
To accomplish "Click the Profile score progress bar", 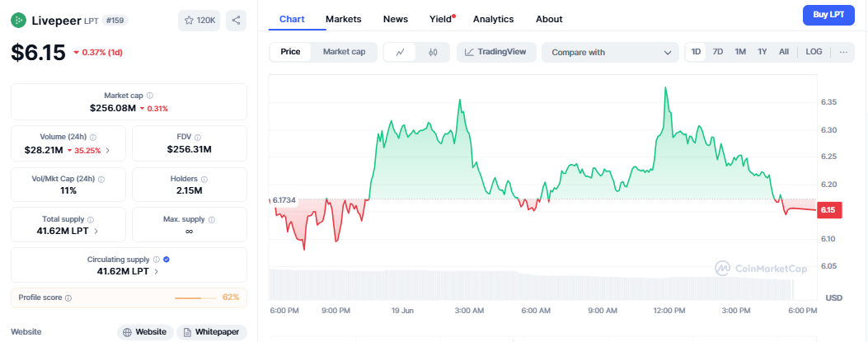I will [195, 297].
